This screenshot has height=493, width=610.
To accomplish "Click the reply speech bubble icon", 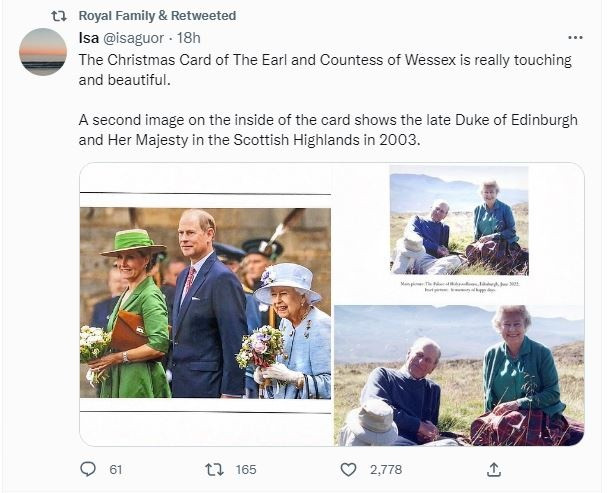I will (88, 469).
